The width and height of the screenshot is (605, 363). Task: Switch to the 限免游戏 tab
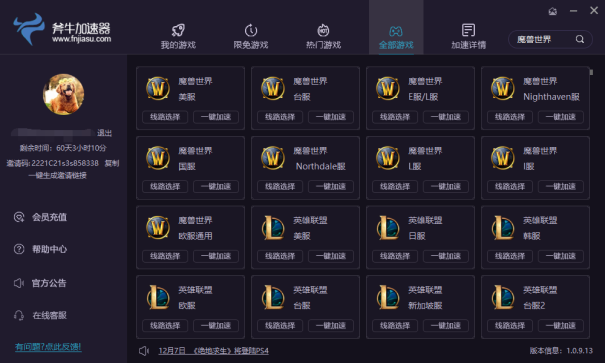(251, 36)
